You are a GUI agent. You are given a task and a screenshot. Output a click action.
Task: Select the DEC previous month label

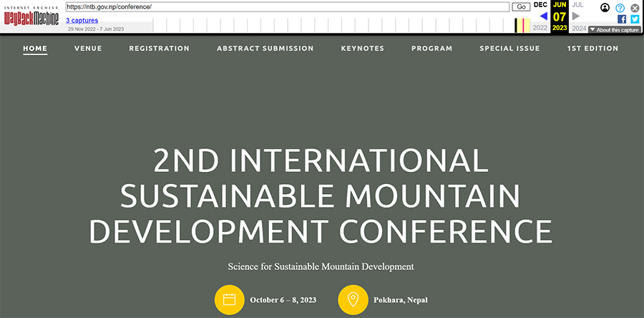click(x=540, y=5)
